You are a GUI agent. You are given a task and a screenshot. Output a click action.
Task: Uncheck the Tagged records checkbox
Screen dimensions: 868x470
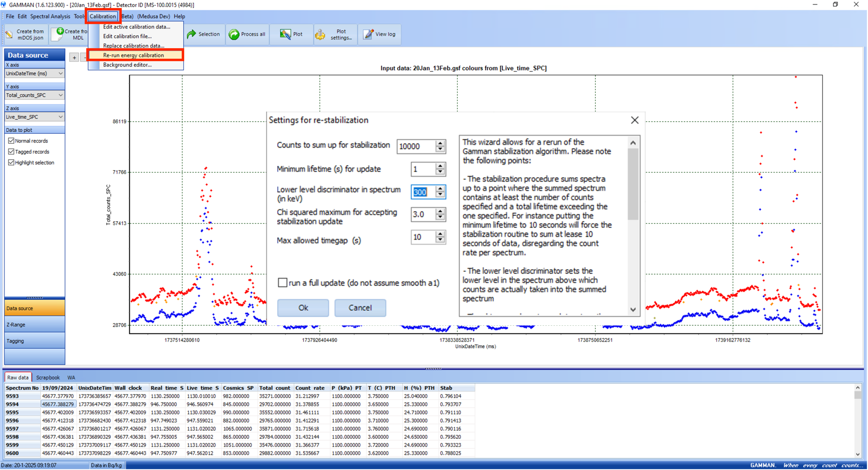pos(11,152)
